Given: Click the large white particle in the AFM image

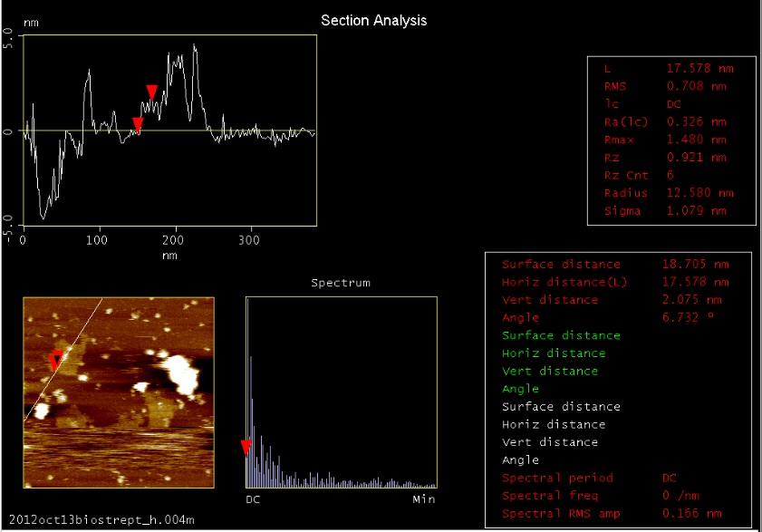Looking at the screenshot, I should 178,371.
